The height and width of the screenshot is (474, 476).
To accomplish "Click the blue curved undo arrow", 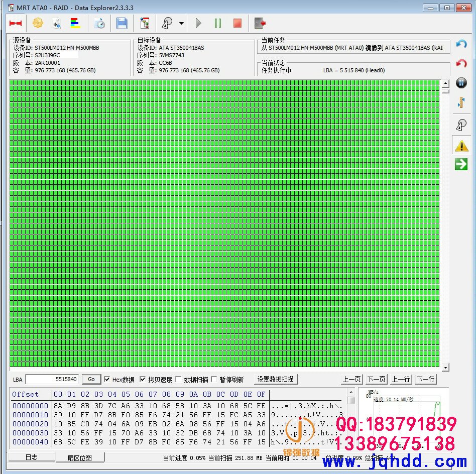I will (461, 44).
